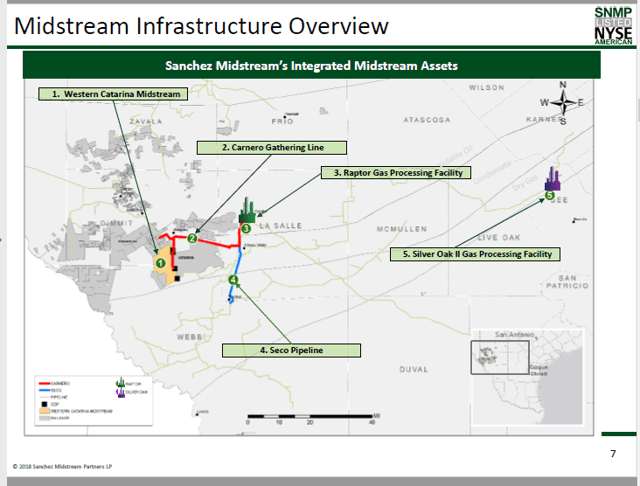Click map marker number 5

click(x=549, y=195)
